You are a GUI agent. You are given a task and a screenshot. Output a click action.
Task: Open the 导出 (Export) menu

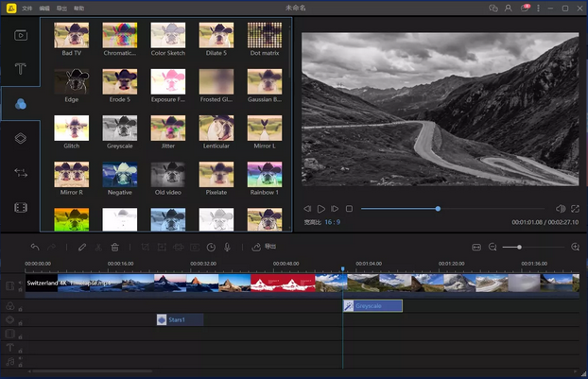pos(61,8)
